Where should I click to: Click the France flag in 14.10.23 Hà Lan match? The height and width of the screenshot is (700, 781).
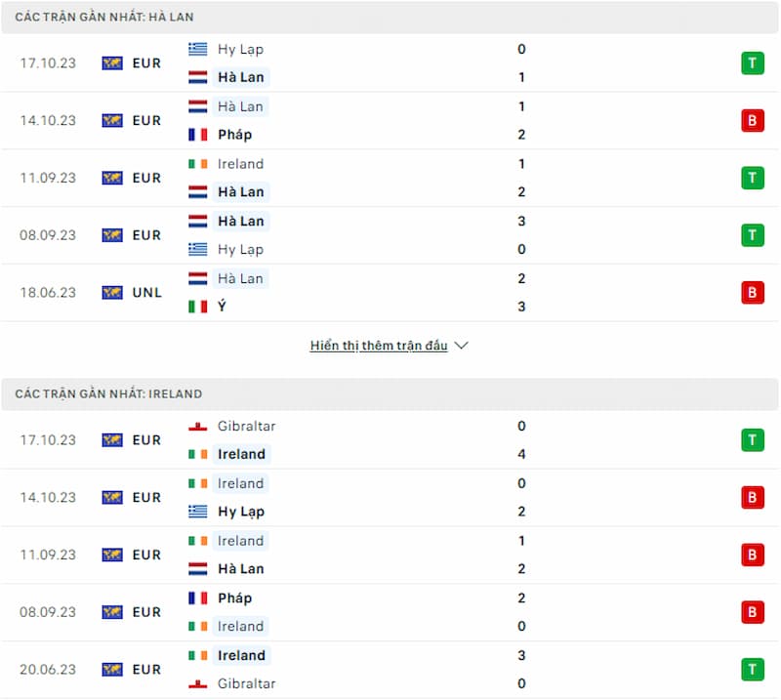click(x=198, y=135)
